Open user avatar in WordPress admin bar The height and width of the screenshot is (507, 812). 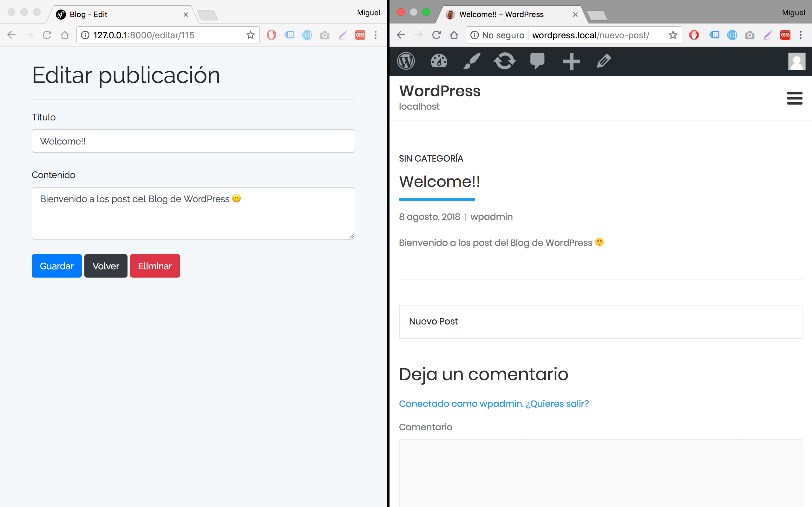click(x=796, y=61)
